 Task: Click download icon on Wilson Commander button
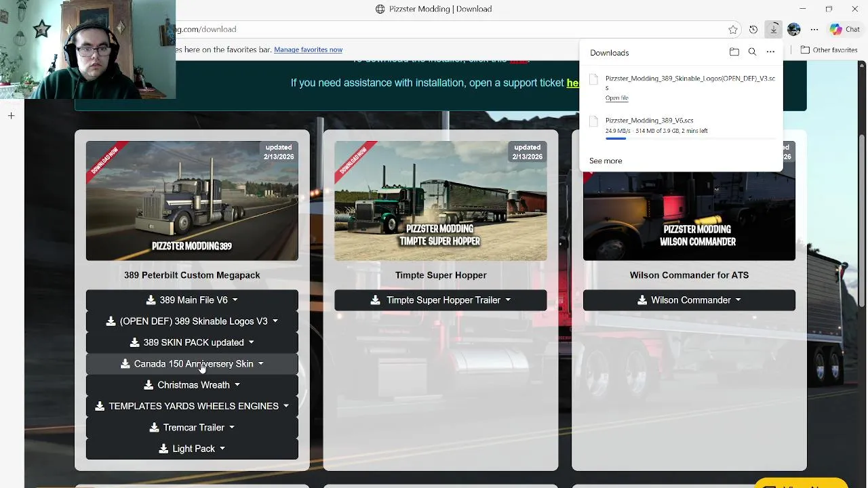point(642,300)
